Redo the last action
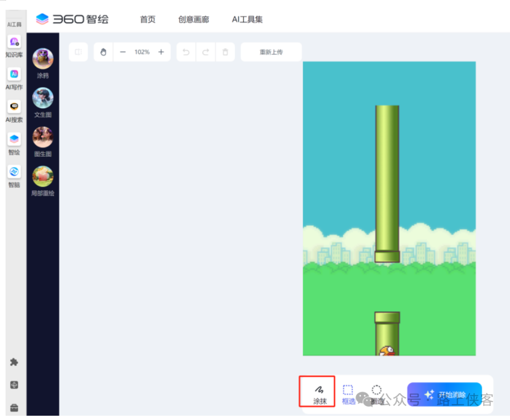The height and width of the screenshot is (420, 510). (205, 52)
